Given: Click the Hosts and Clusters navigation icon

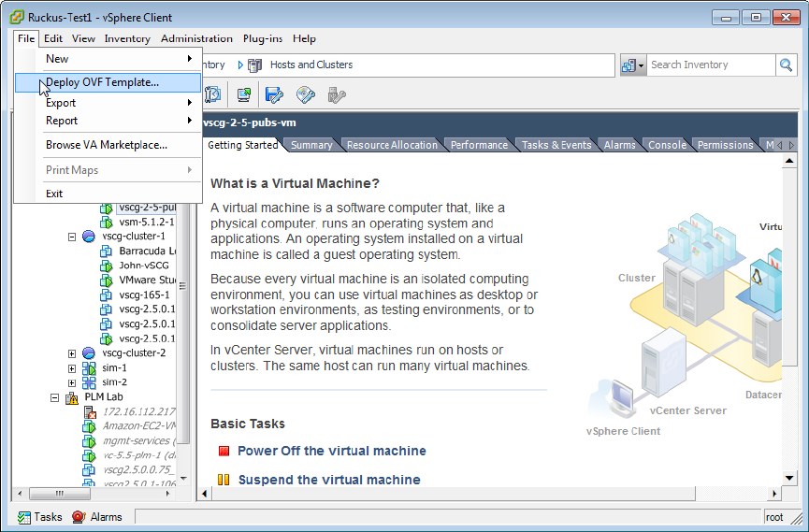Looking at the screenshot, I should [255, 65].
